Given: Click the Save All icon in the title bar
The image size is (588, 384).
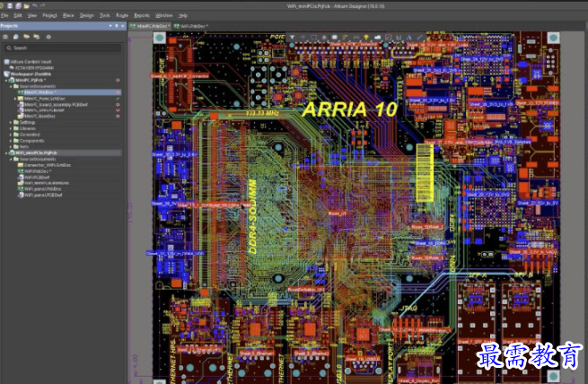Looking at the screenshot, I should click(x=18, y=5).
